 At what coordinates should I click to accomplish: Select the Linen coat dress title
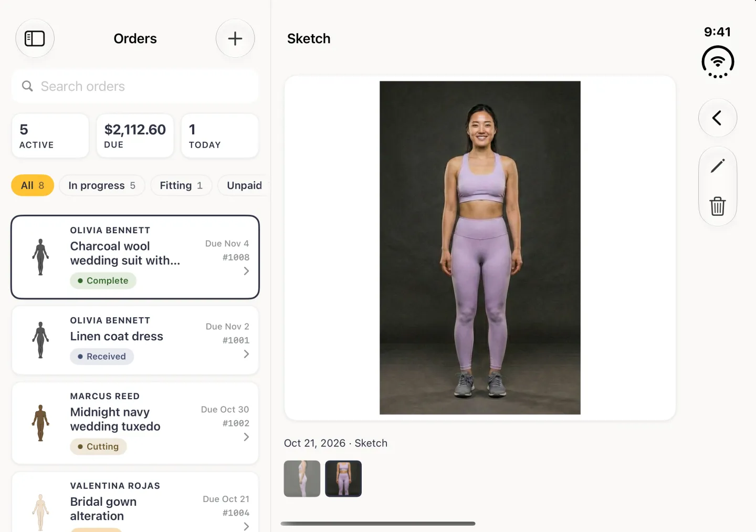[x=117, y=336]
